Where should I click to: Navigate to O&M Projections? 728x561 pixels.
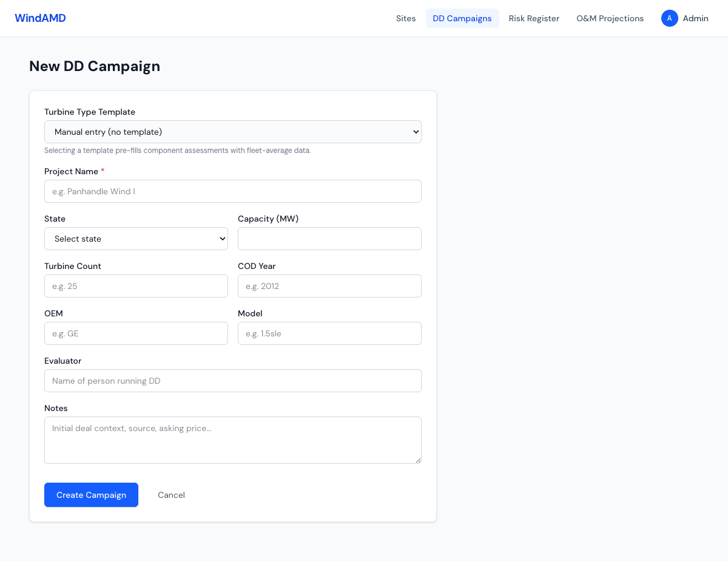(610, 18)
